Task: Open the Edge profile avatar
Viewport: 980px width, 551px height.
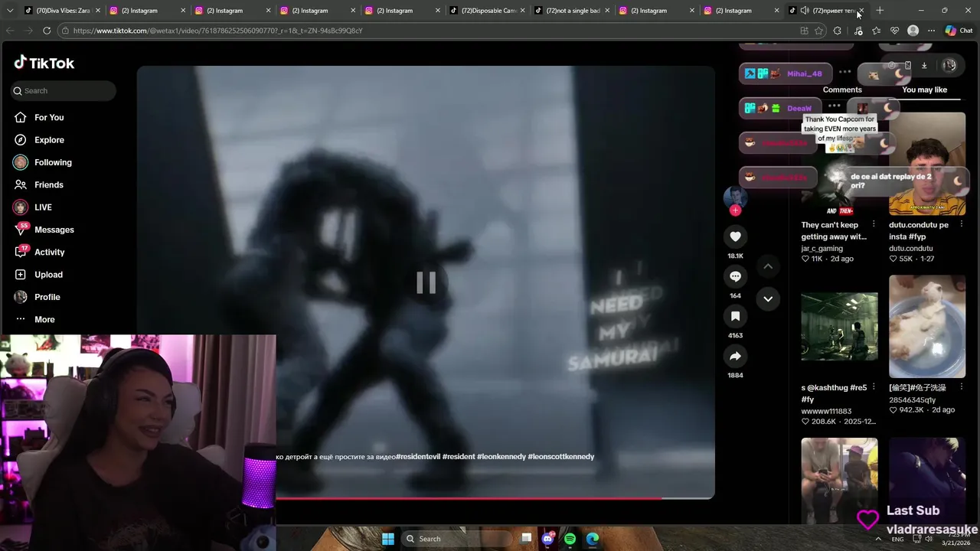Action: tap(913, 31)
